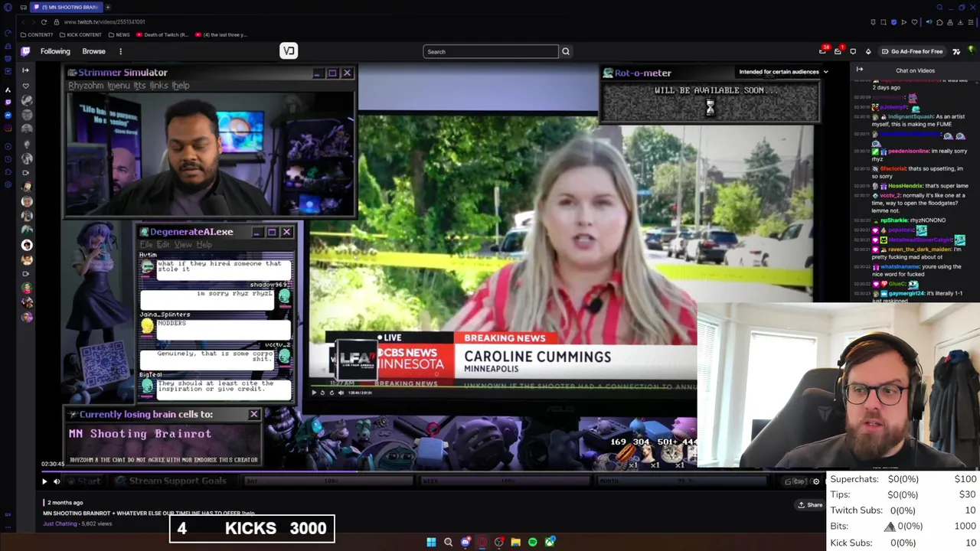Screen dimensions: 980x551
Task: Open File Explorer from the taskbar
Action: tap(515, 542)
